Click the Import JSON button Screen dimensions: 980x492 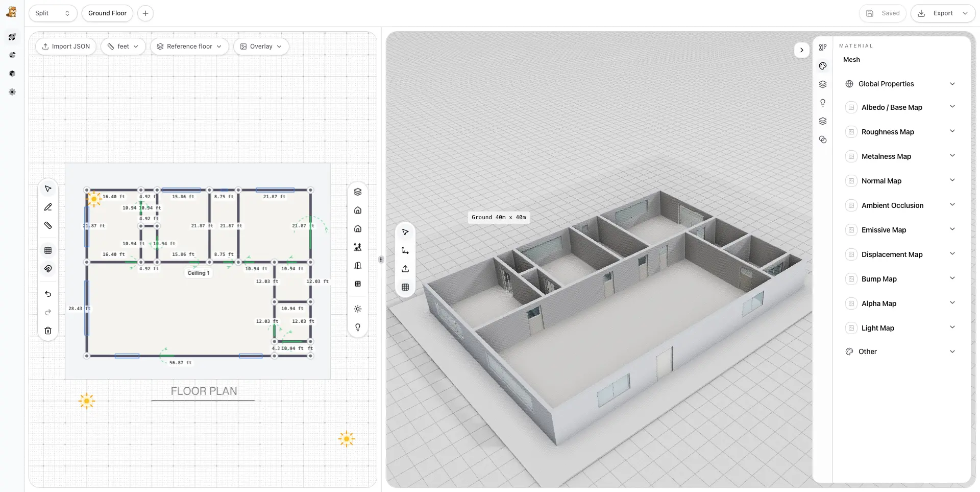65,46
